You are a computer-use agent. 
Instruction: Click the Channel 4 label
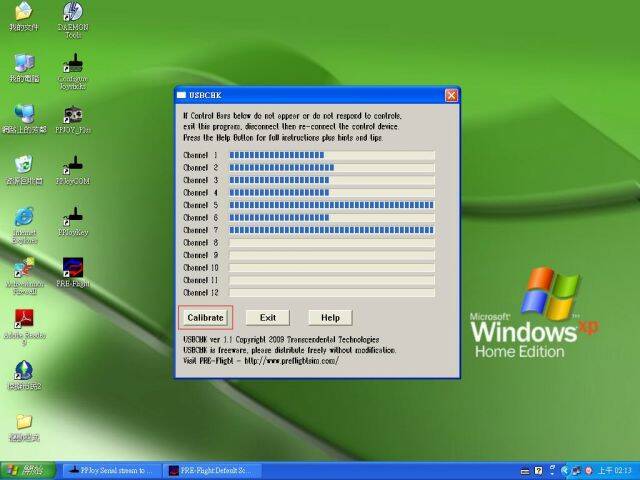coord(201,193)
